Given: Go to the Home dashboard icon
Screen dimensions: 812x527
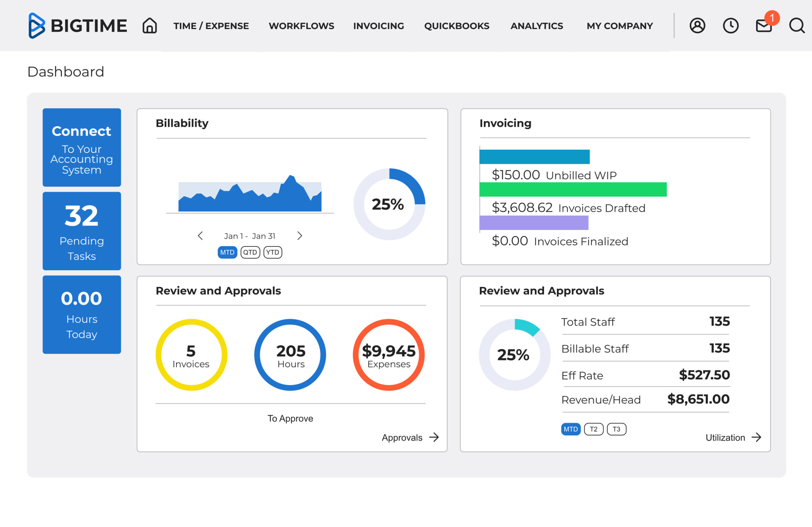Looking at the screenshot, I should click(149, 26).
